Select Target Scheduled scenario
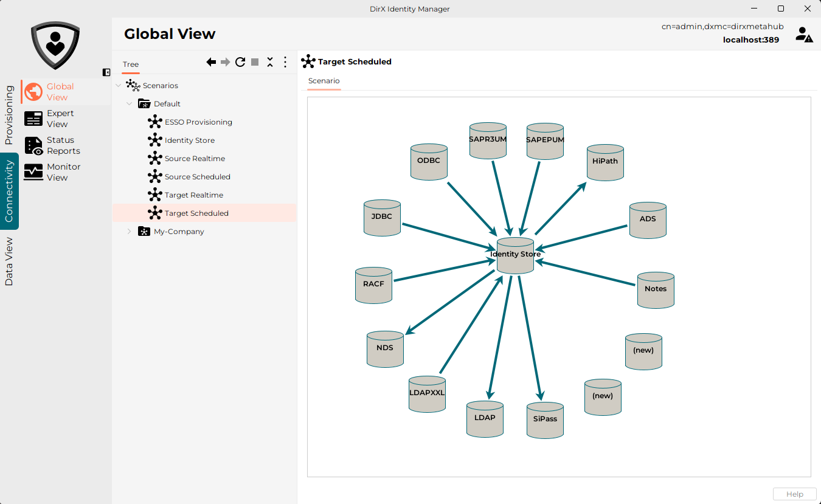 pos(196,213)
